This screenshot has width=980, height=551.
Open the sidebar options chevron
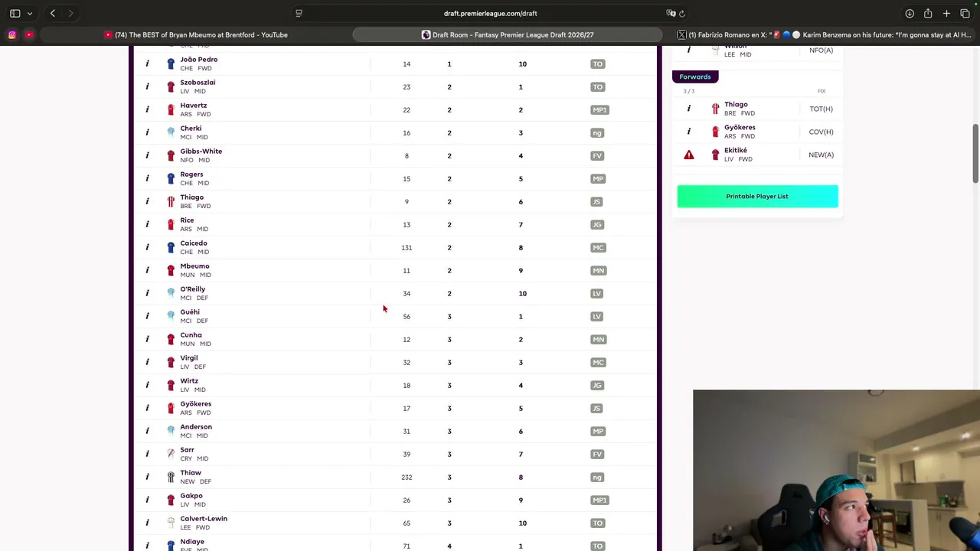coord(30,13)
